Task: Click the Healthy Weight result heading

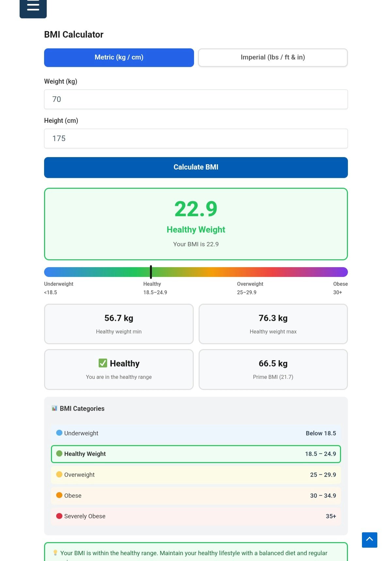Action: [x=196, y=230]
